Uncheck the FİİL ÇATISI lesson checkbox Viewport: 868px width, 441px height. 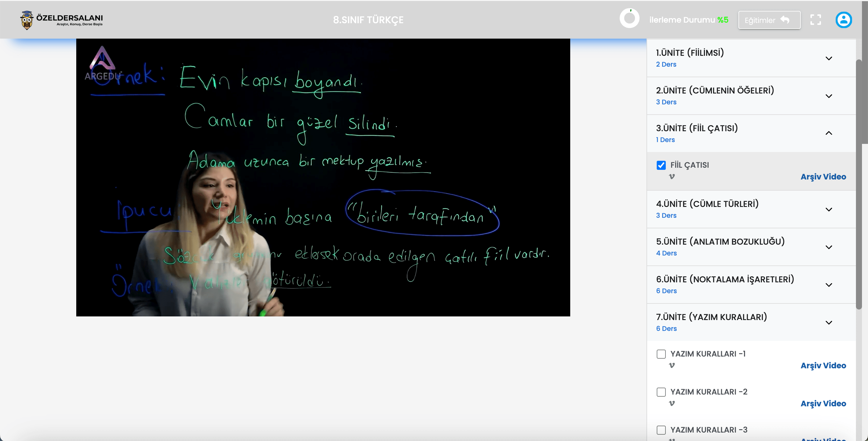(661, 165)
